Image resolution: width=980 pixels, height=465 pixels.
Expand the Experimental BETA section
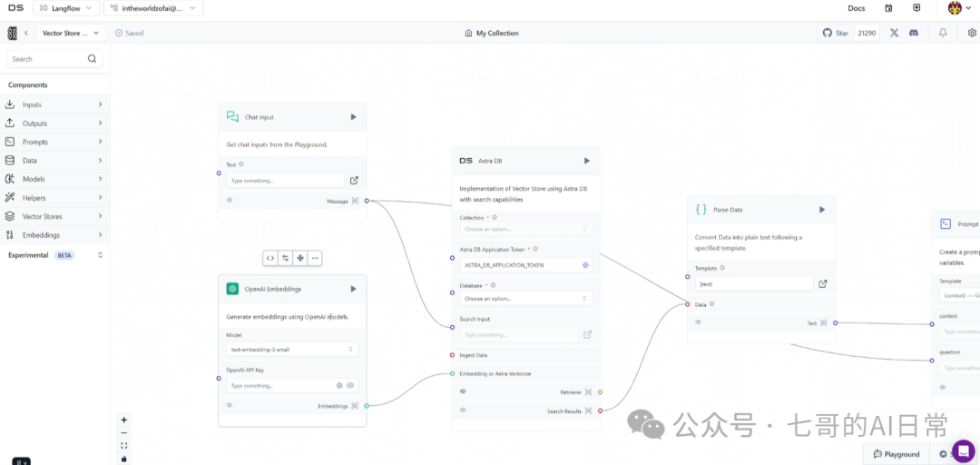pyautogui.click(x=54, y=255)
